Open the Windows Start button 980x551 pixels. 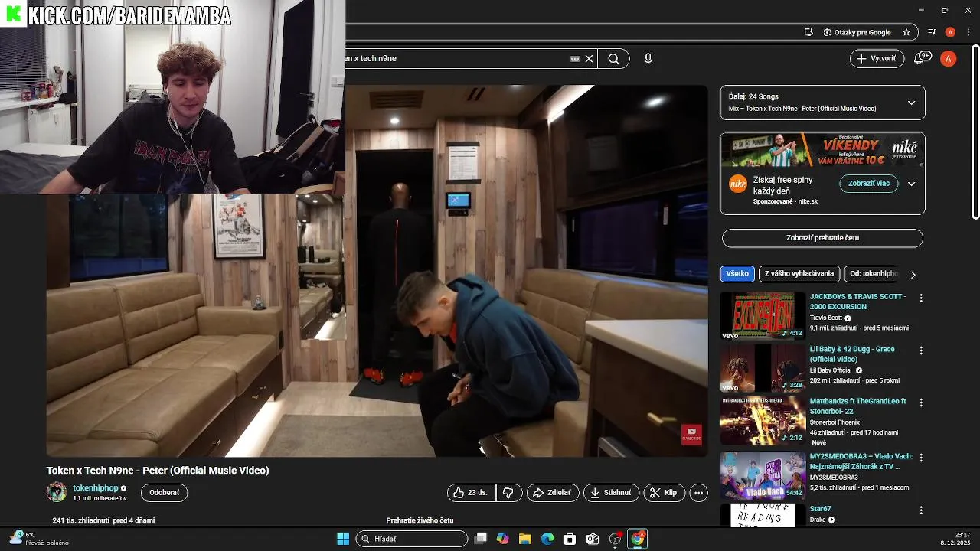343,539
